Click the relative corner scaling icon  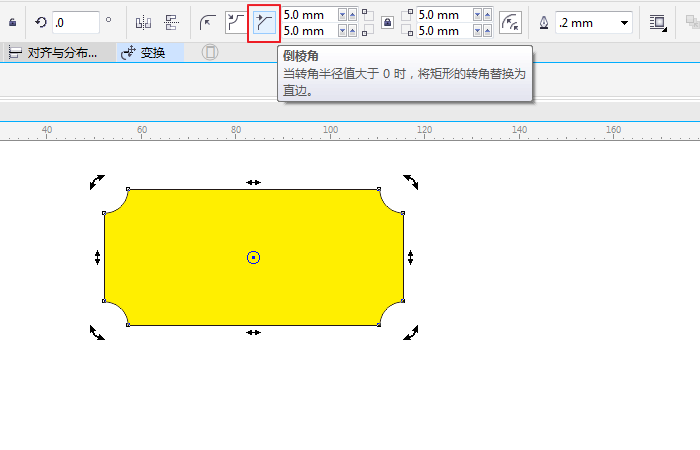(x=510, y=22)
